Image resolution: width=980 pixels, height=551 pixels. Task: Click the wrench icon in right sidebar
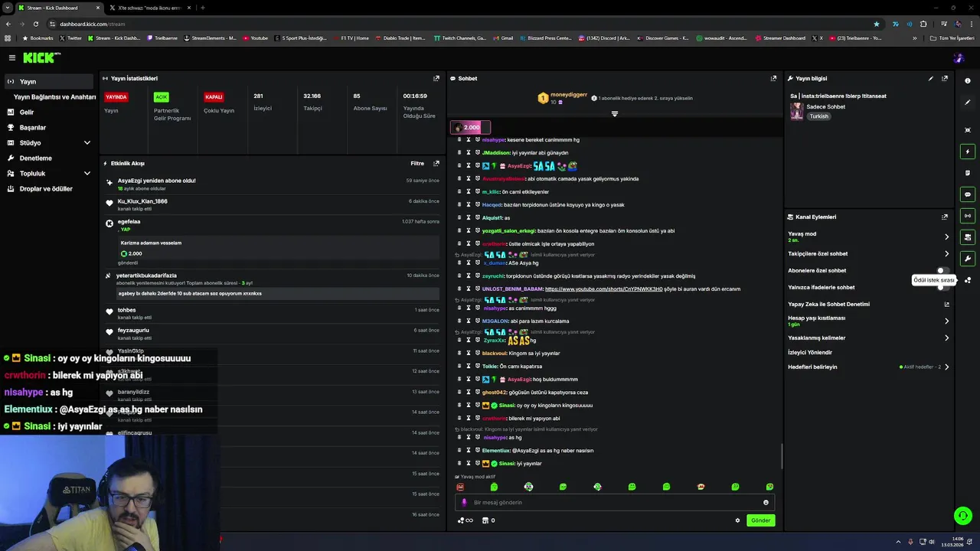[x=968, y=259]
